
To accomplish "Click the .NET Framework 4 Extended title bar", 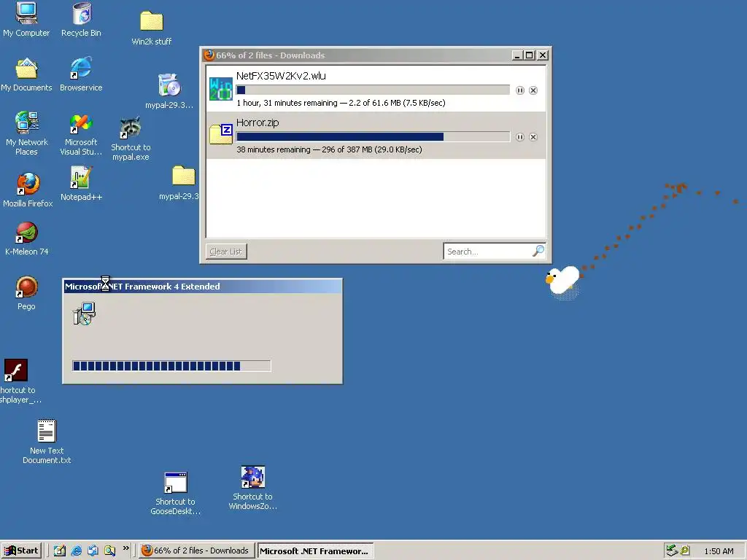I will [x=203, y=286].
